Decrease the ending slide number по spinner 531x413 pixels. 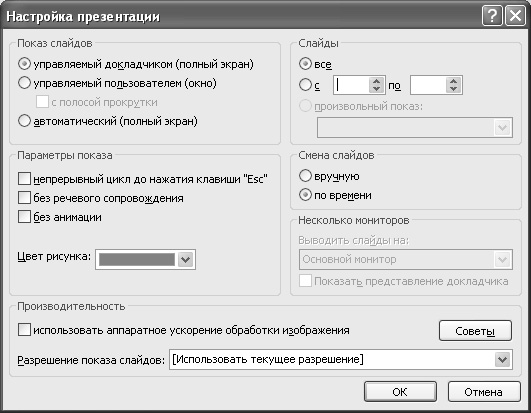pyautogui.click(x=453, y=89)
